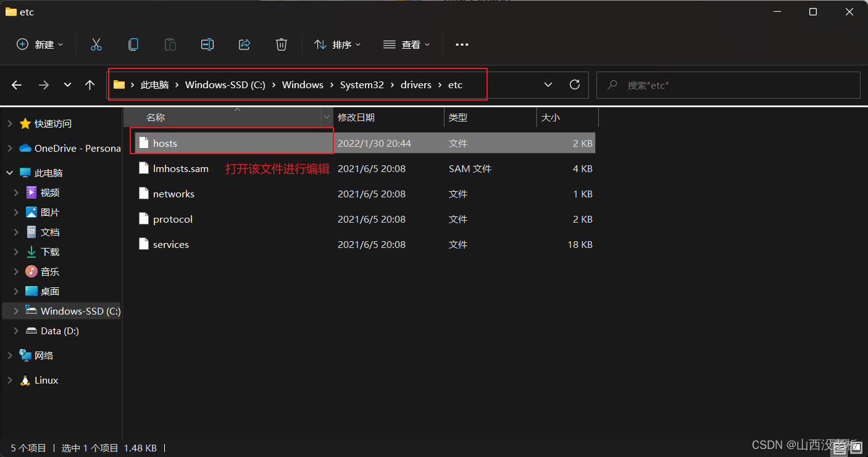Refresh the etc folder view

click(x=575, y=84)
